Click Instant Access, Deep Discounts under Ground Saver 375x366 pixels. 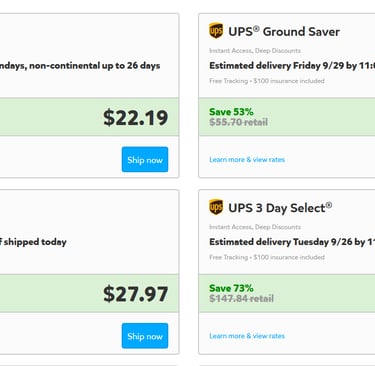pyautogui.click(x=255, y=51)
